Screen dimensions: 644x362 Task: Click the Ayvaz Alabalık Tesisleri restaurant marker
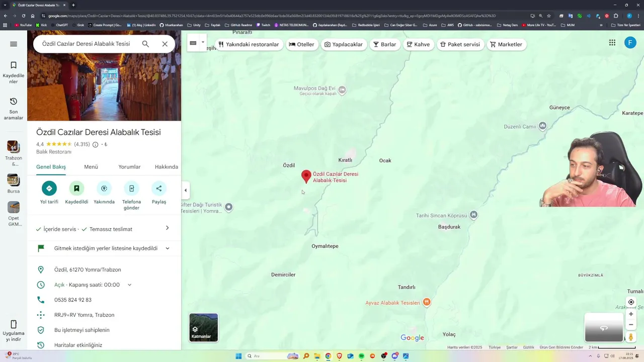click(427, 302)
